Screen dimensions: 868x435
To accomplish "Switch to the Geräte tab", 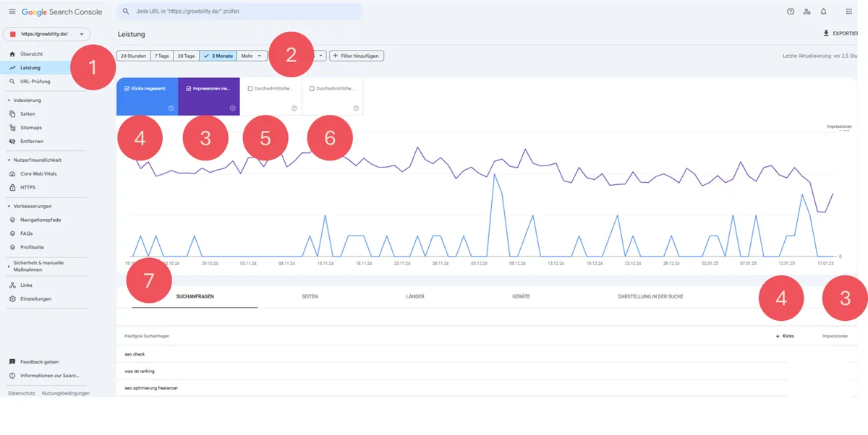I will pyautogui.click(x=521, y=296).
